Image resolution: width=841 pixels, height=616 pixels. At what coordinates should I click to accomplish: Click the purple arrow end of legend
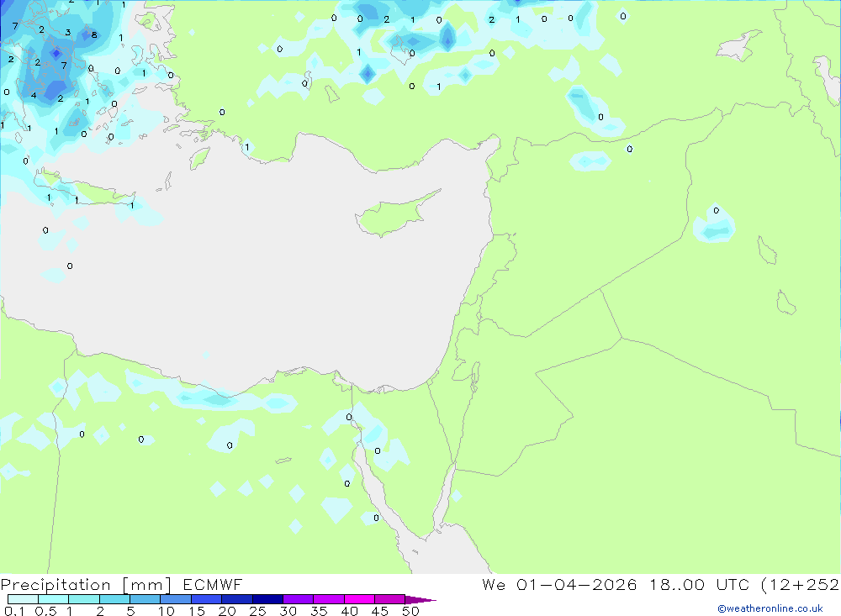(x=420, y=600)
